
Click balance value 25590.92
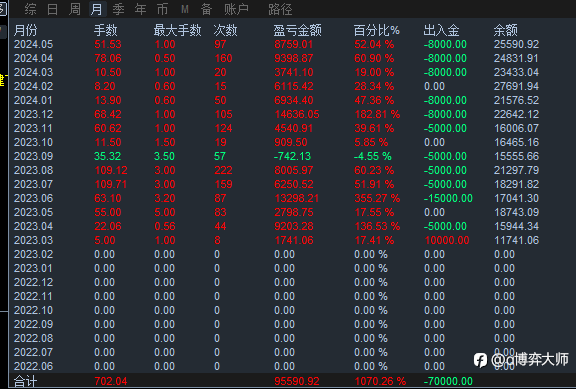pyautogui.click(x=516, y=44)
